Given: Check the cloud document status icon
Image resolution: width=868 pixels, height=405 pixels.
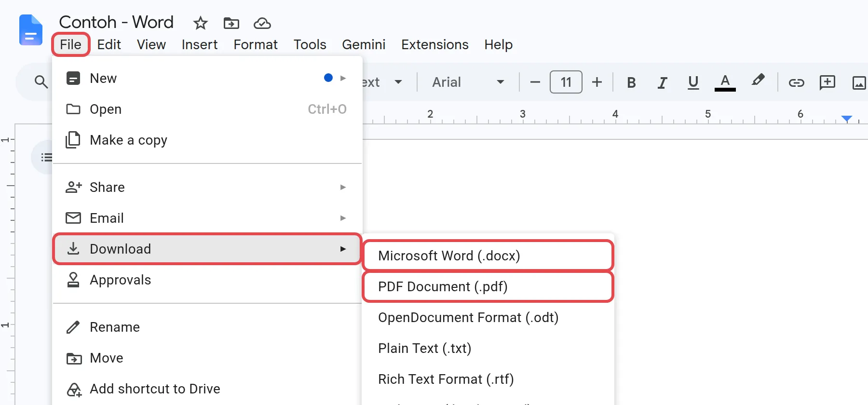Looking at the screenshot, I should coord(262,23).
